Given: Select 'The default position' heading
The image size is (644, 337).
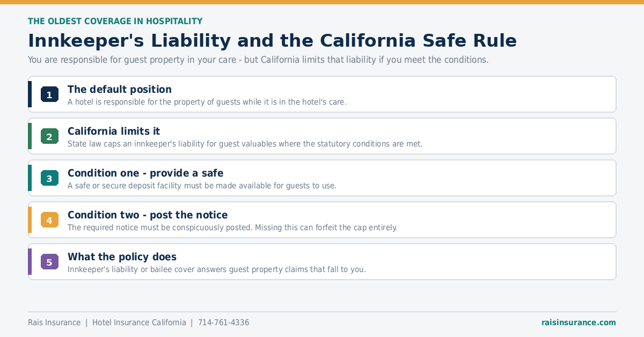Looking at the screenshot, I should coord(120,89).
